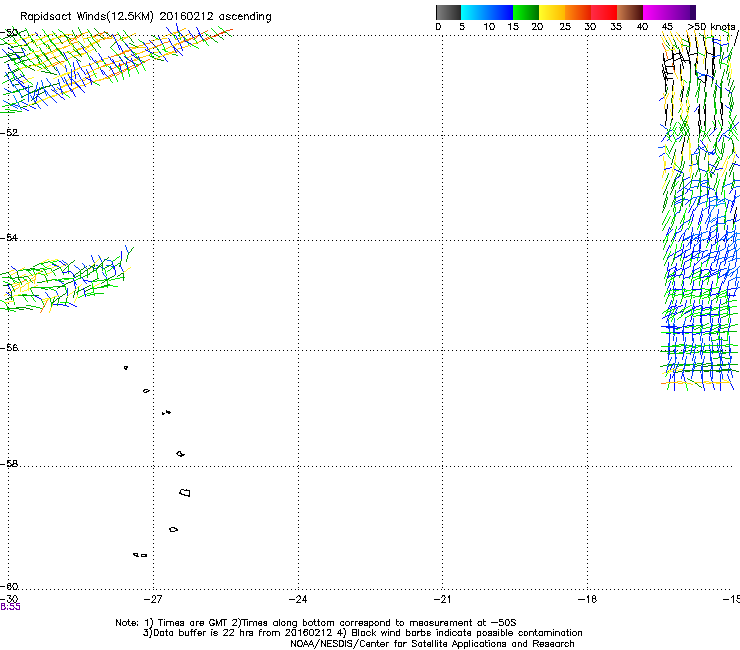Click the largest island outline below latitude -58
Viewport: 740px width, 650px height.
click(x=185, y=493)
